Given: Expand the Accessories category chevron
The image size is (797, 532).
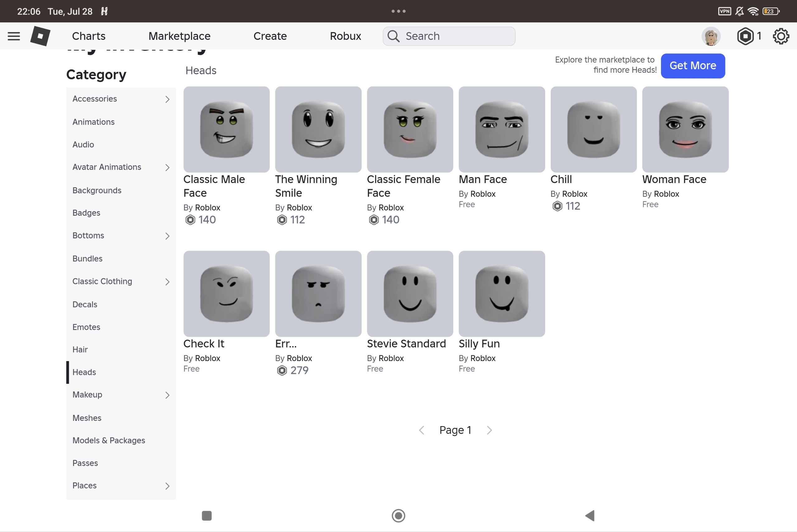Looking at the screenshot, I should (x=167, y=99).
